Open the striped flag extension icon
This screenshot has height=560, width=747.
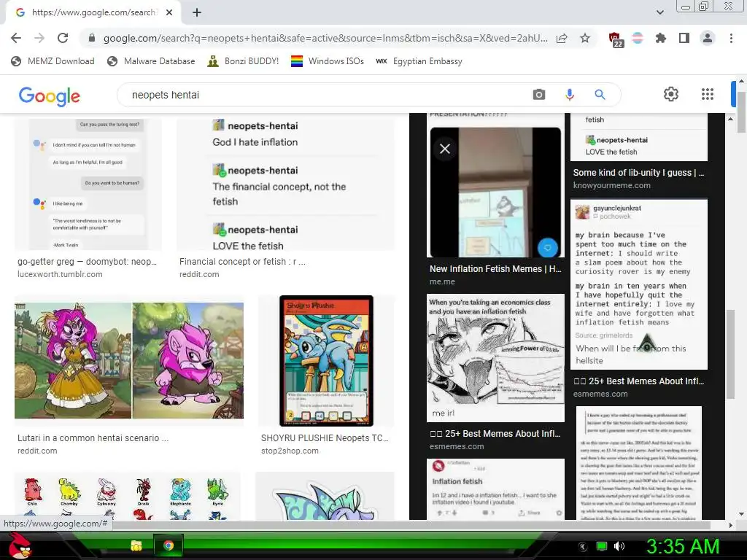pyautogui.click(x=638, y=38)
